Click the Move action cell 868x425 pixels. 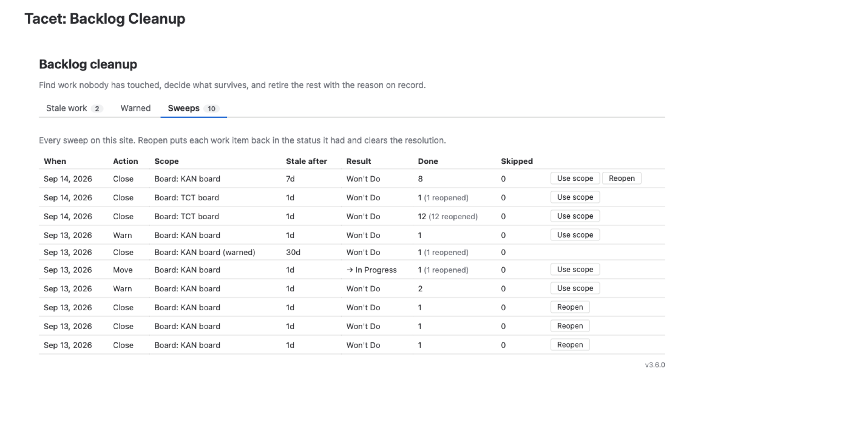coord(123,270)
